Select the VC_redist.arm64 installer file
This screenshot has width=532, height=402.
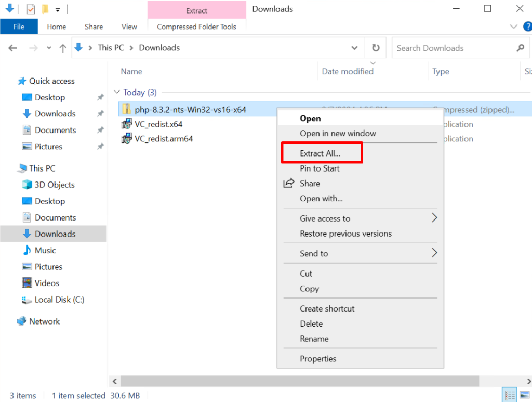click(163, 139)
